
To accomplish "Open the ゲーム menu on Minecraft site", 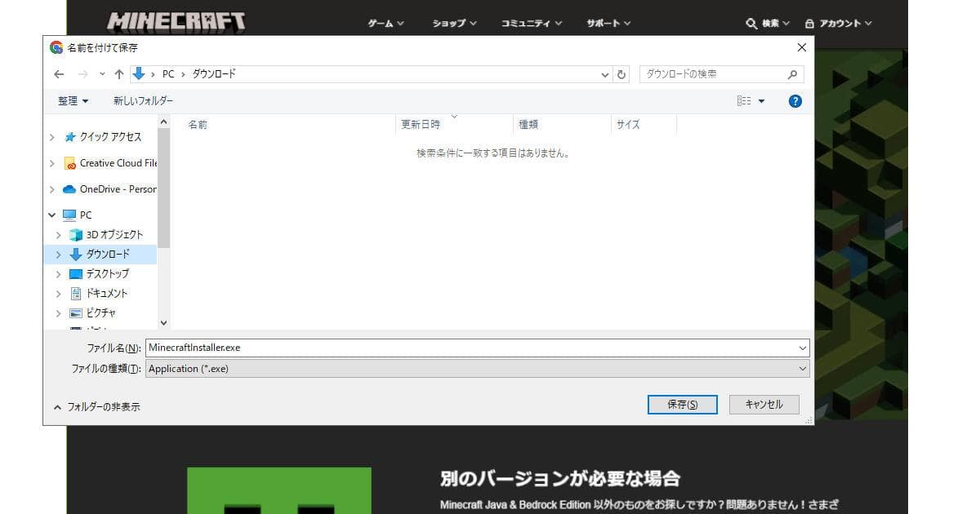I will [x=386, y=24].
